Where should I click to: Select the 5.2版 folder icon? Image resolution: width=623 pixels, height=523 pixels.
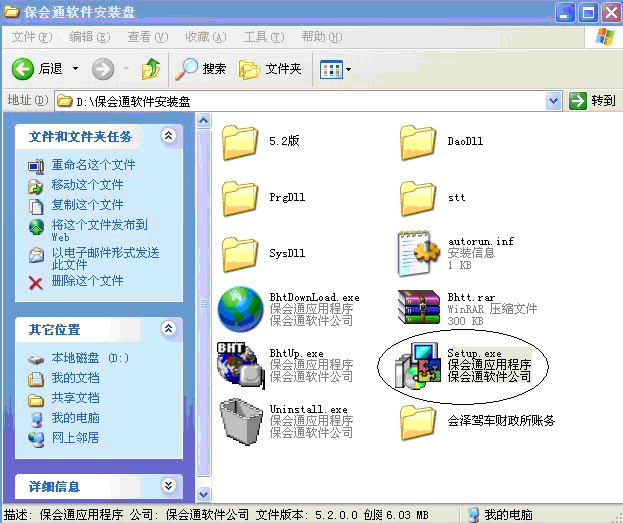point(240,142)
